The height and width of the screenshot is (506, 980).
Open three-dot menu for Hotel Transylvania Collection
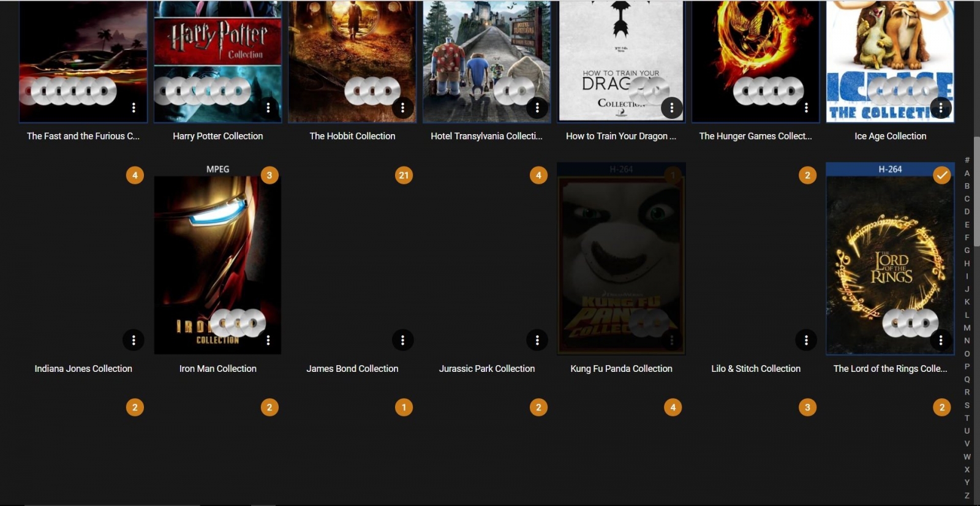click(x=537, y=108)
